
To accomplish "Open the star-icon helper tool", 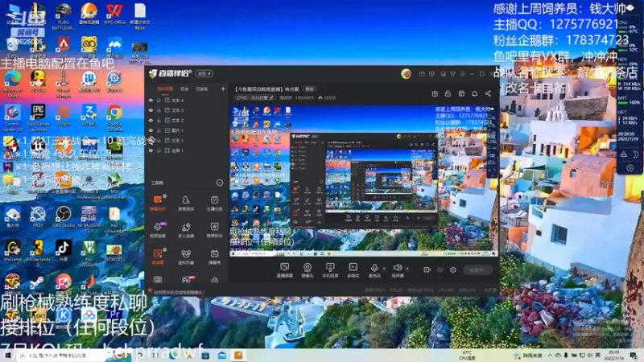I will pyautogui.click(x=214, y=230).
